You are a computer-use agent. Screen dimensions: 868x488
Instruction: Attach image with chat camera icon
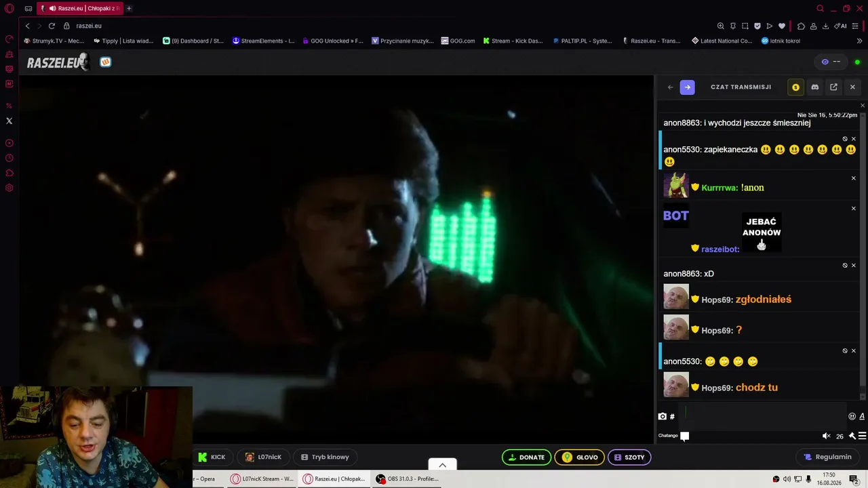tap(663, 416)
